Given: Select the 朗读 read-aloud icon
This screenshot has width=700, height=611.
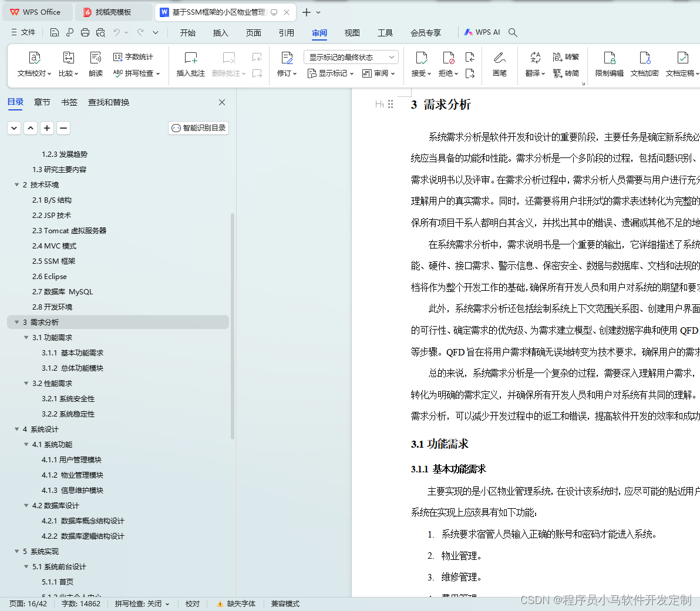Looking at the screenshot, I should coord(95,65).
